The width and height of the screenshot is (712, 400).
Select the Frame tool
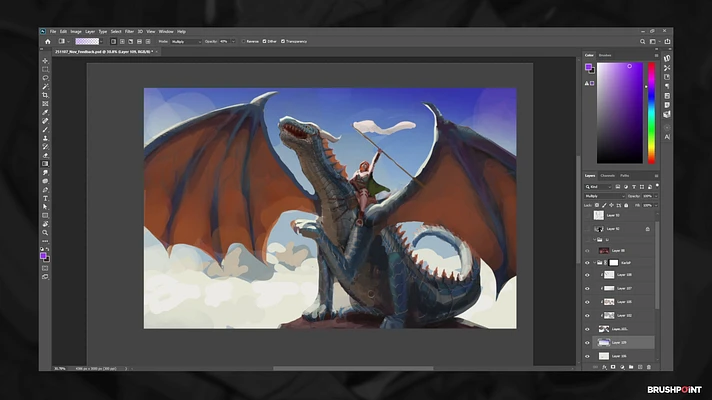[45, 104]
